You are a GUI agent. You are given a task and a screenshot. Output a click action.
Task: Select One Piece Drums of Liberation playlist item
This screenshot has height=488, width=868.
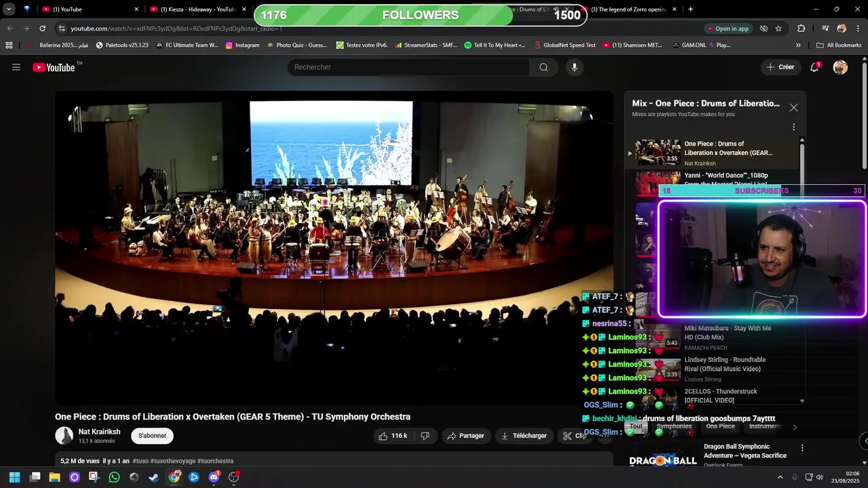pos(712,152)
